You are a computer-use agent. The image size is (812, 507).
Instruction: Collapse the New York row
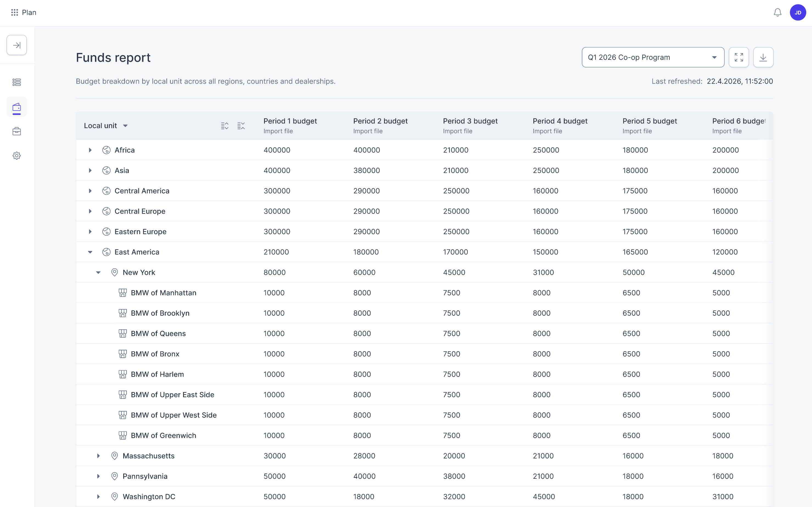(x=98, y=273)
